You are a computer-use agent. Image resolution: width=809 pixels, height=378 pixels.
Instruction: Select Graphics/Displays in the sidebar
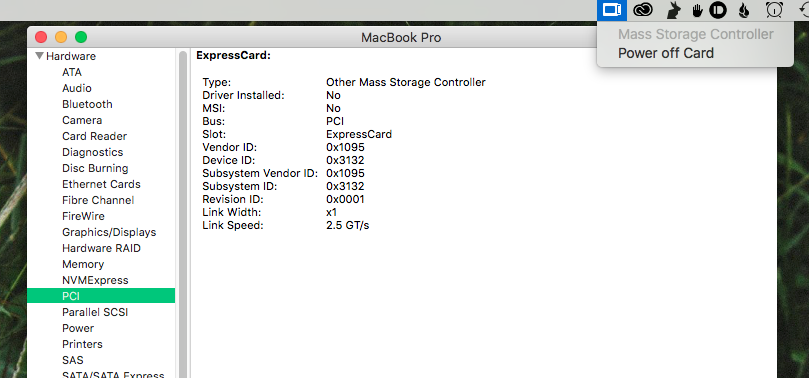point(109,232)
